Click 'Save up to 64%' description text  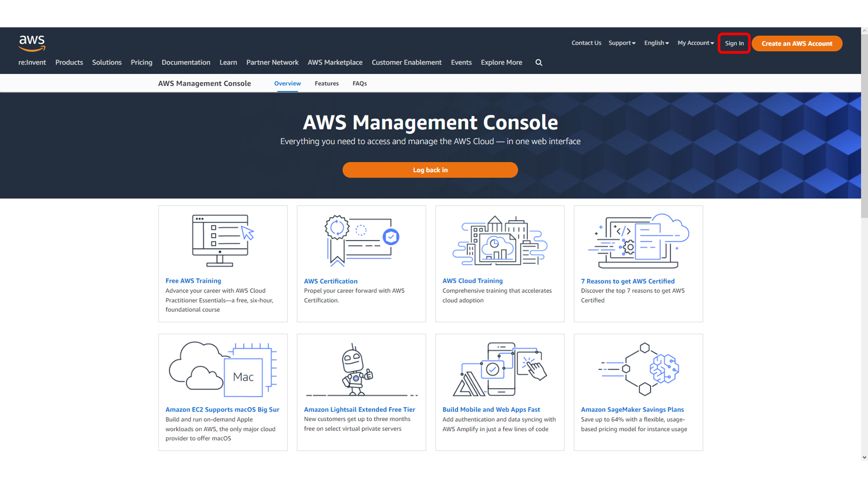[634, 424]
